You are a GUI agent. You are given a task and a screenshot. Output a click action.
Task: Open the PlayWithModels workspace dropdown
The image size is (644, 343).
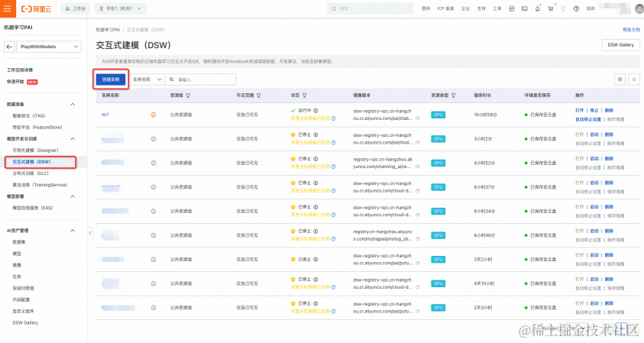point(49,47)
